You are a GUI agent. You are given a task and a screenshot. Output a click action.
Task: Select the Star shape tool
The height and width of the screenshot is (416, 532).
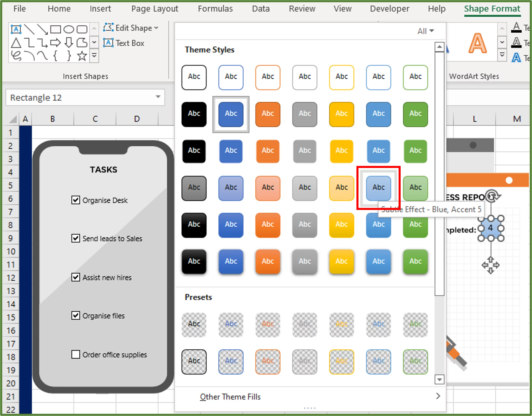[82, 56]
